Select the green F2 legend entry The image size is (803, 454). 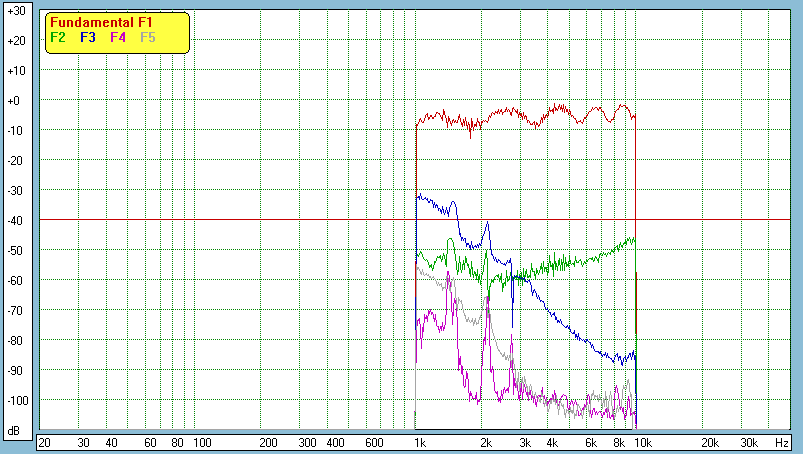tap(57, 37)
